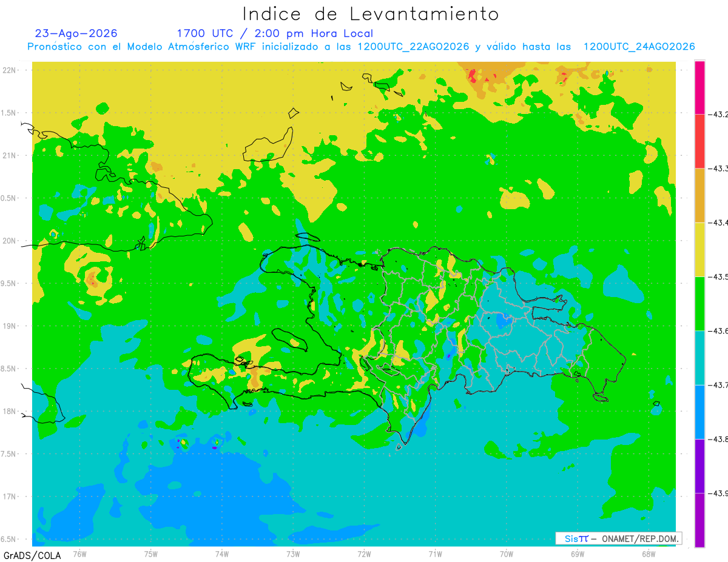This screenshot has height=562, width=728.
Task: Pick the blue colorbar segment
Action: [699, 412]
